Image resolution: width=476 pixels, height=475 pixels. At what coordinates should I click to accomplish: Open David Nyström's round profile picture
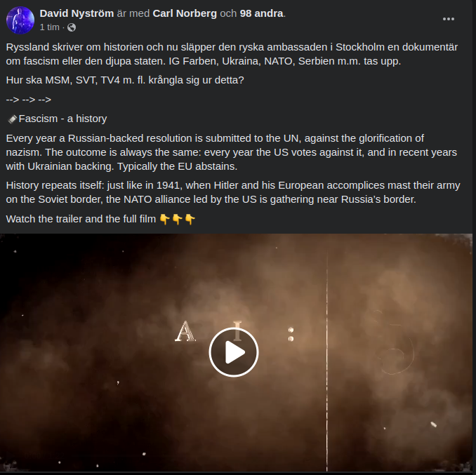(x=20, y=20)
